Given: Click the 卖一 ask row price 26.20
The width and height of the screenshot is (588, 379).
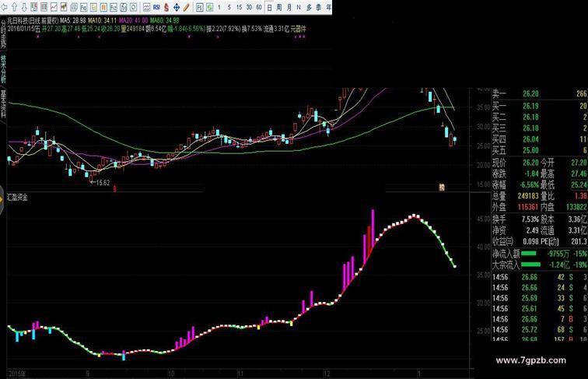Looking at the screenshot, I should pos(530,94).
